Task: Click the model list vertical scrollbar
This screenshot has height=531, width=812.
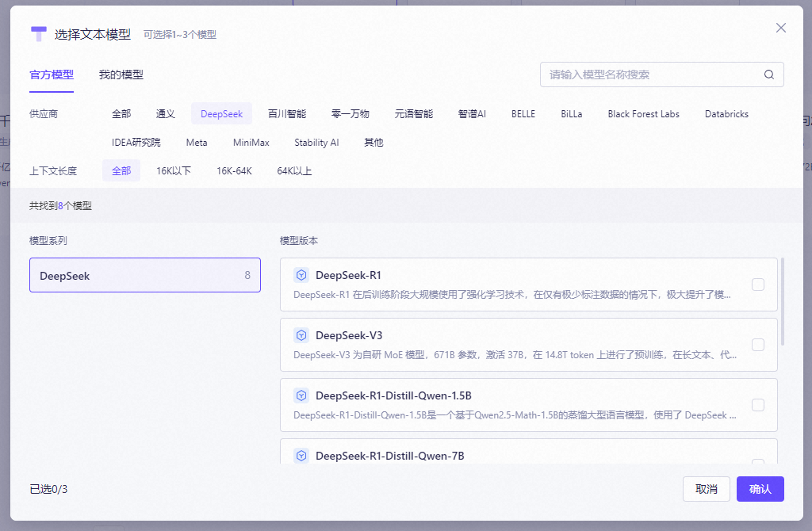Action: point(783,302)
